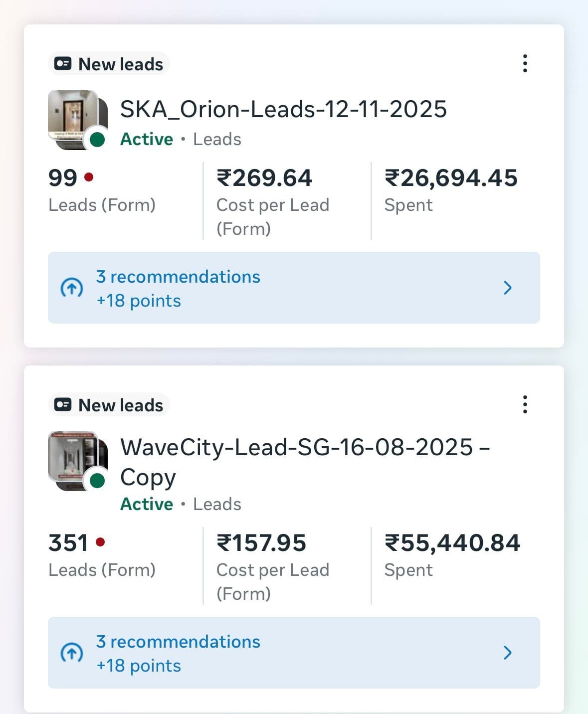
Task: Click upward arrow icon in SKA_Orion recommendations
Action: tap(72, 288)
